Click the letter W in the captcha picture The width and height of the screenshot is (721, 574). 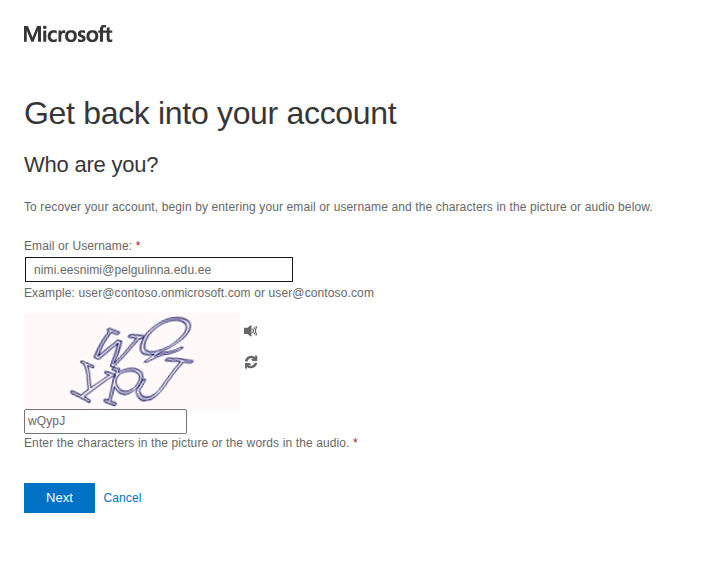click(x=113, y=345)
